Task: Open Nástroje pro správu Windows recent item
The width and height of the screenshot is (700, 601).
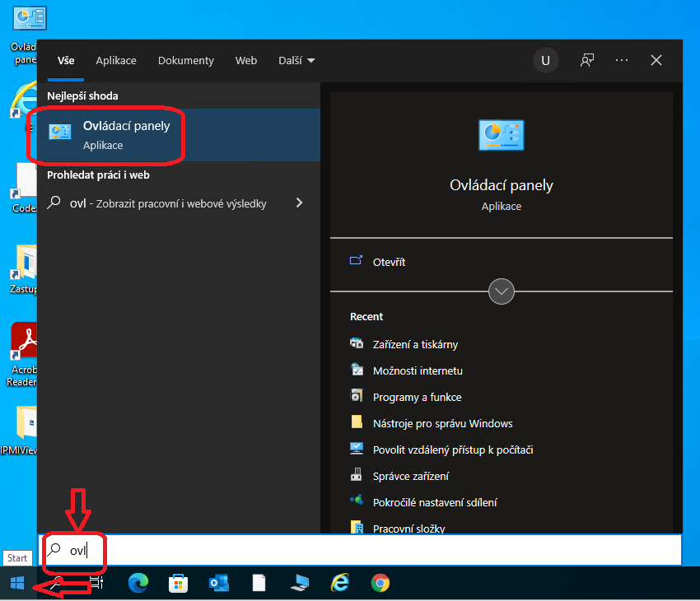Action: pos(442,423)
